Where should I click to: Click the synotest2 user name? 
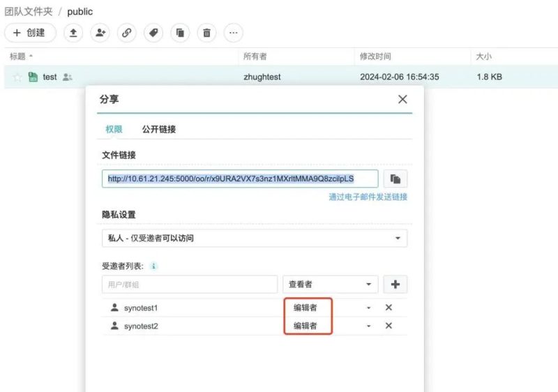pos(141,326)
